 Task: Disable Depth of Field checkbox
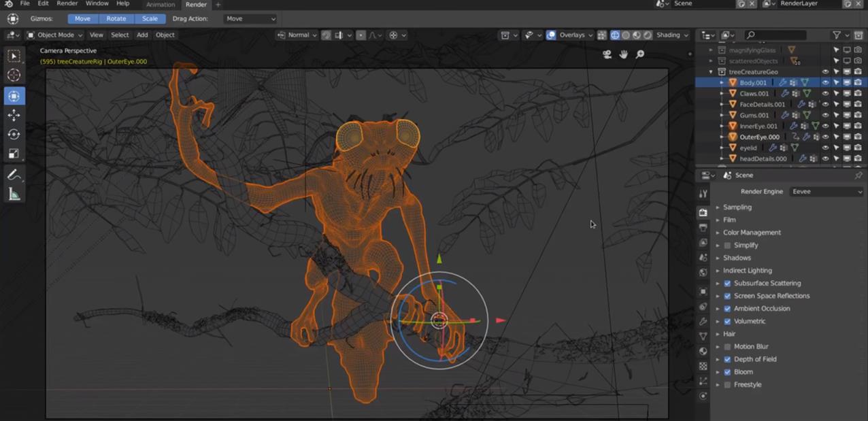(727, 359)
